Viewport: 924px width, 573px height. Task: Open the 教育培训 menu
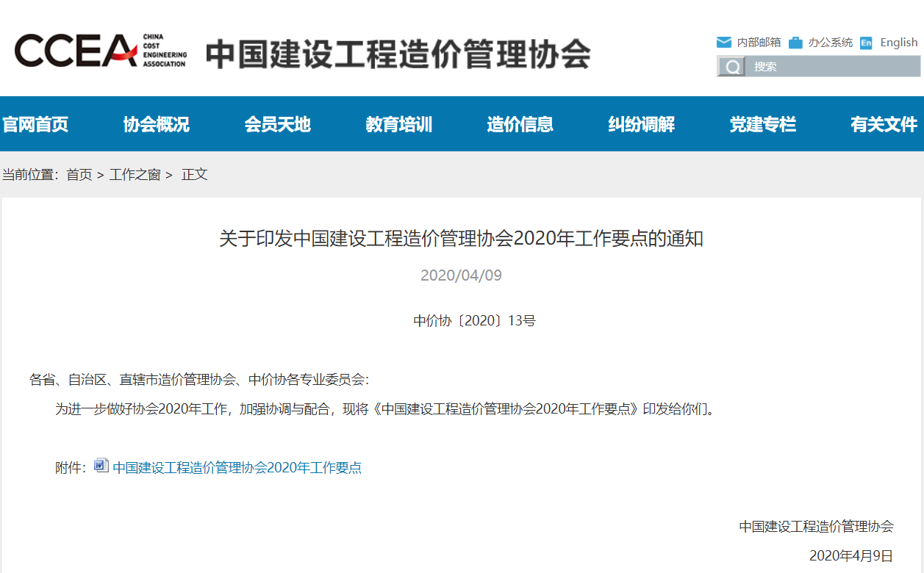pos(398,124)
